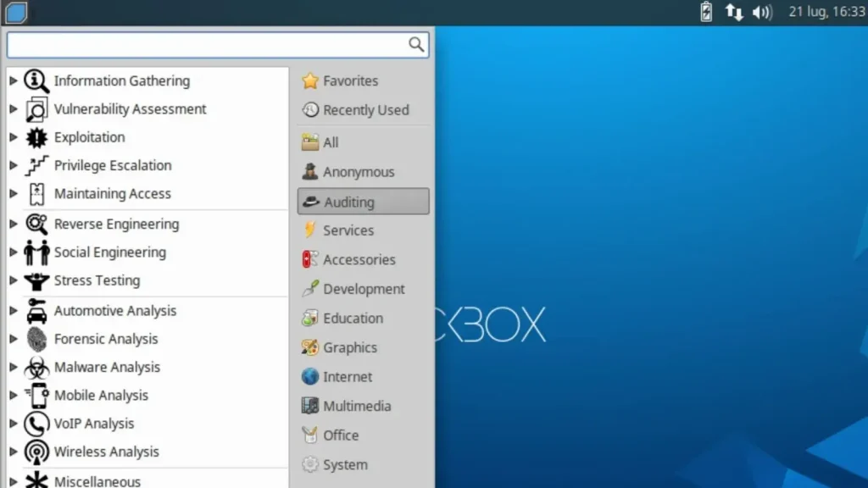
Task: Open the Education category
Action: point(363,319)
